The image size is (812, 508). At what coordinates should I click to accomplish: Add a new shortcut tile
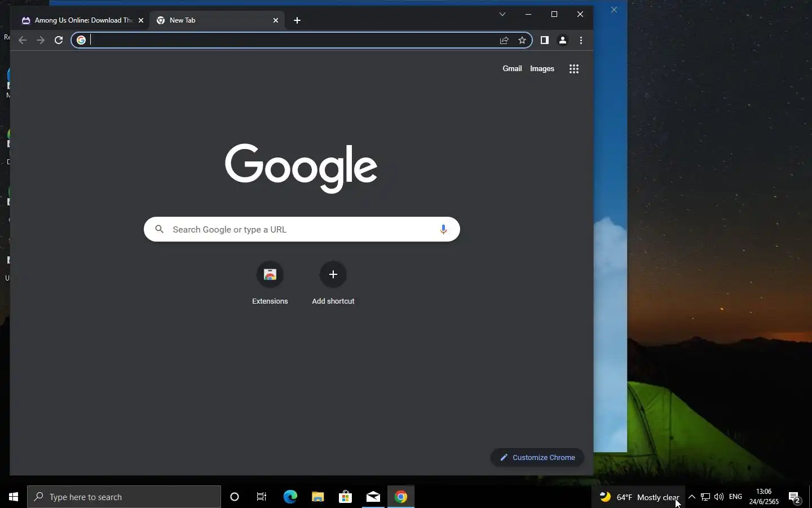[333, 284]
